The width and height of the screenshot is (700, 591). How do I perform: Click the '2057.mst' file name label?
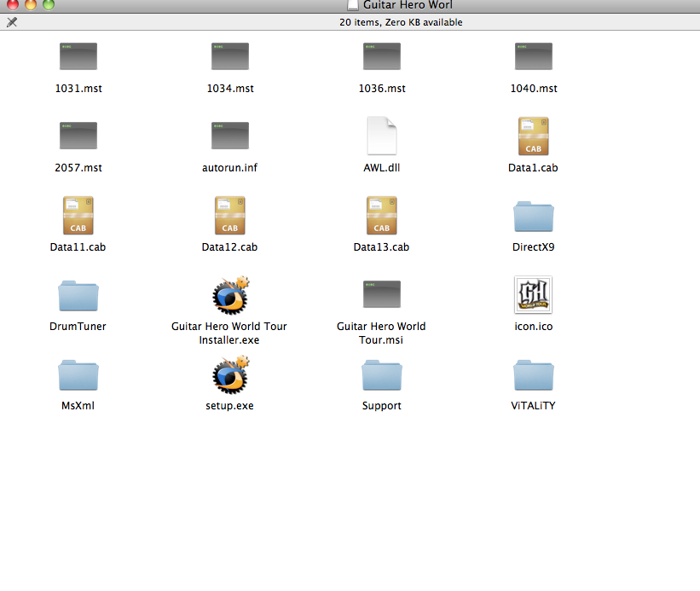[x=78, y=168]
